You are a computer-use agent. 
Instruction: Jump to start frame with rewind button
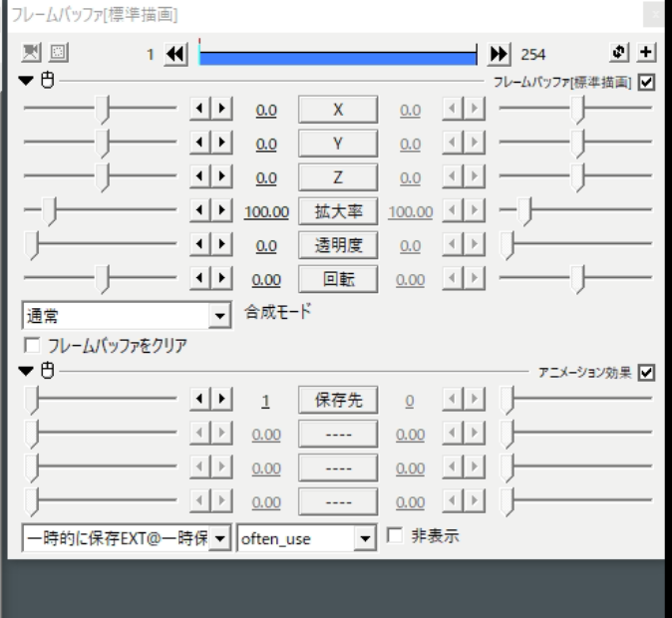[175, 55]
